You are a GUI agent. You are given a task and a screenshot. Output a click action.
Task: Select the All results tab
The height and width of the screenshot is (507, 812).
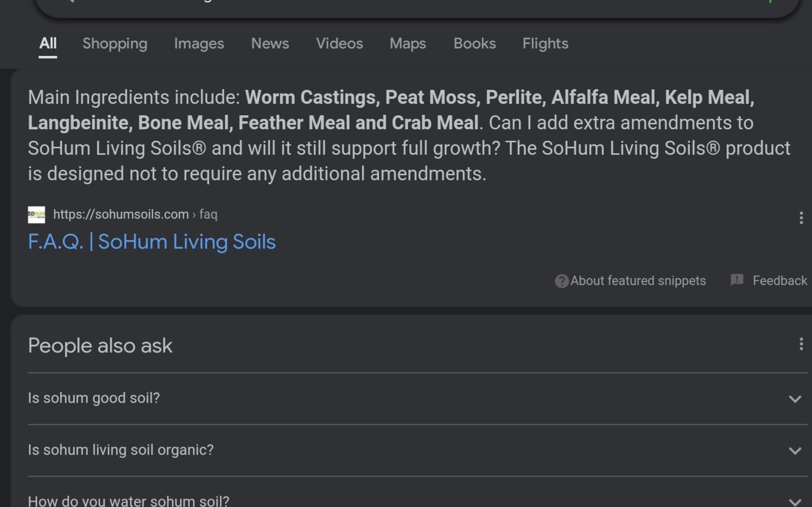coord(48,44)
